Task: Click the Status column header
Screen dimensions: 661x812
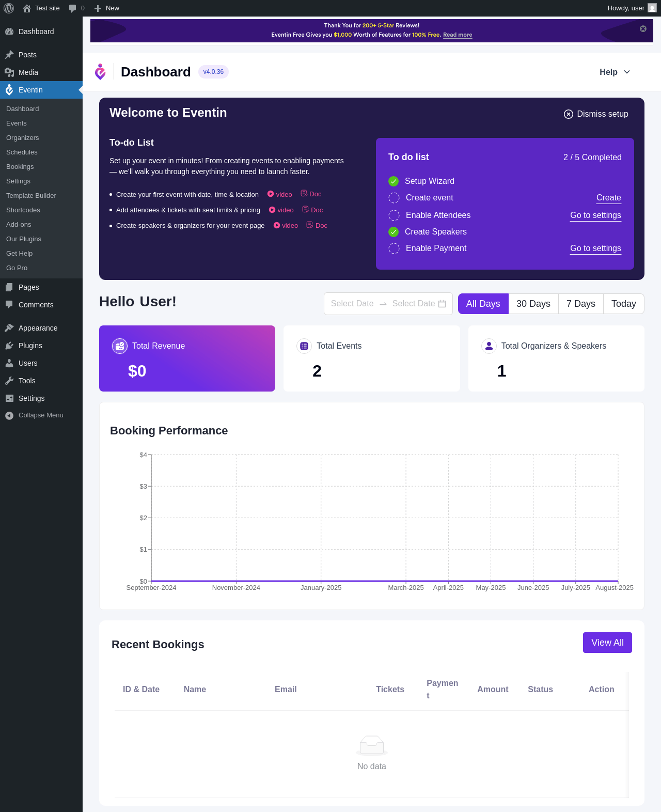Action: tap(540, 690)
